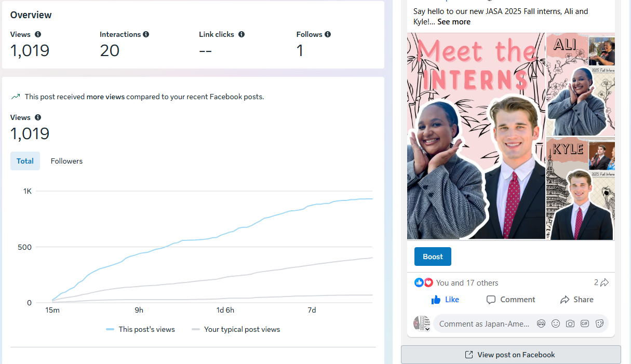The image size is (631, 364).
Task: Click View post on Facebook
Action: point(511,355)
